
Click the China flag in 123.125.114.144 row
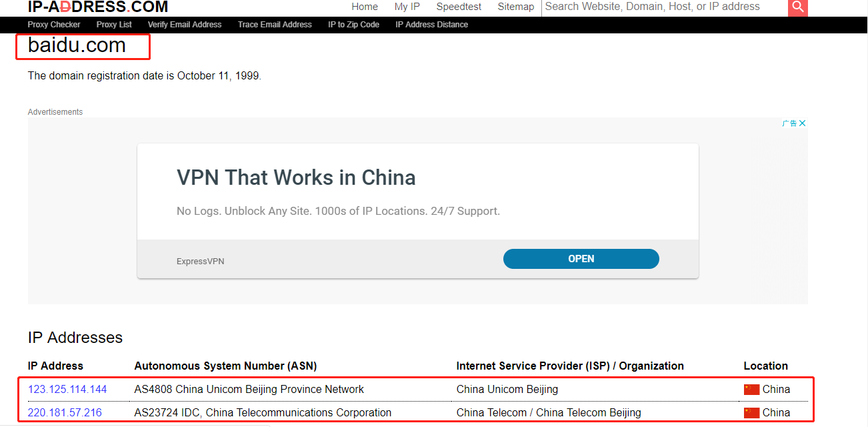tap(751, 390)
